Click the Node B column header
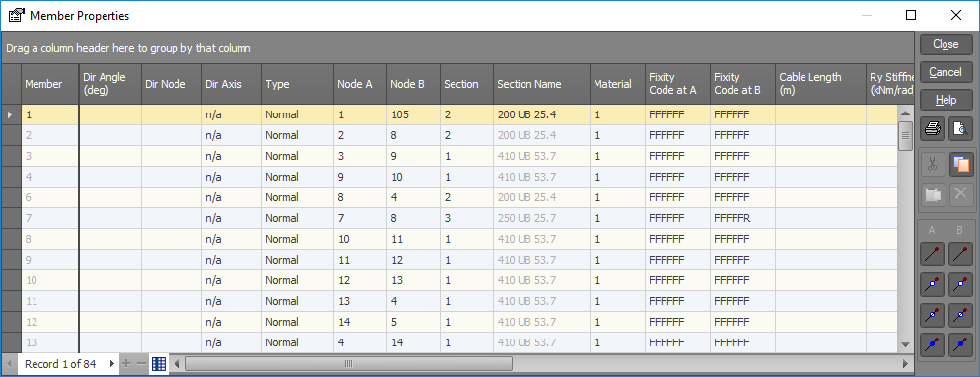The width and height of the screenshot is (980, 377). tap(413, 84)
